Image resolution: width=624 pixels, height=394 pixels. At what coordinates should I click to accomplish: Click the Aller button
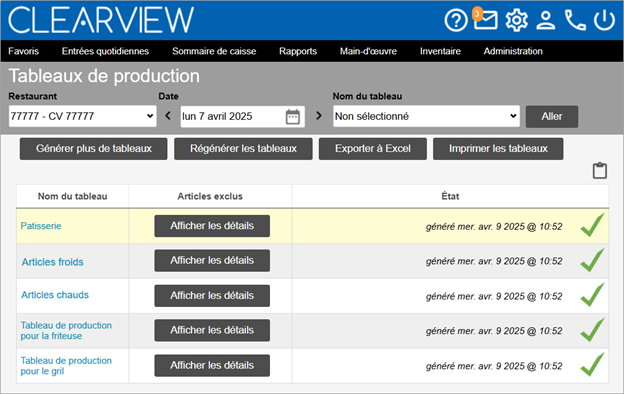click(552, 117)
